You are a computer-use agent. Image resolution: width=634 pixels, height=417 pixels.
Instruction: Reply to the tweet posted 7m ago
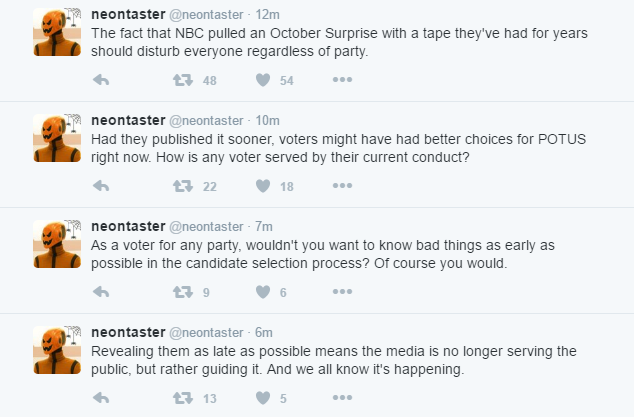coord(101,292)
